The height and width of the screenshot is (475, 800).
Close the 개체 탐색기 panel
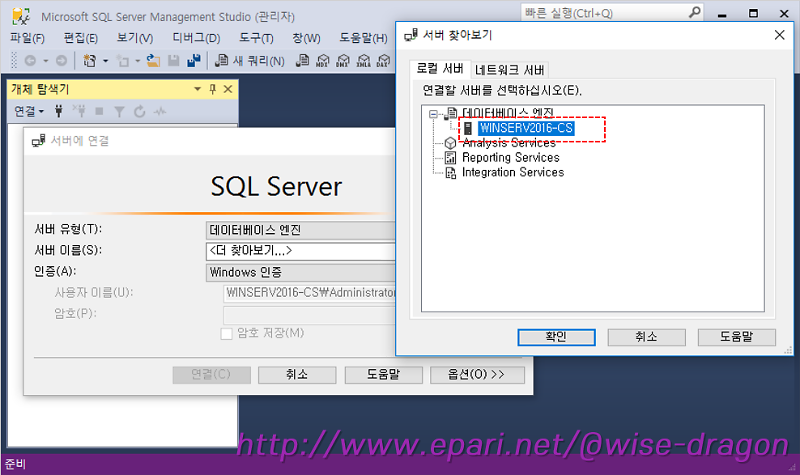(x=228, y=89)
